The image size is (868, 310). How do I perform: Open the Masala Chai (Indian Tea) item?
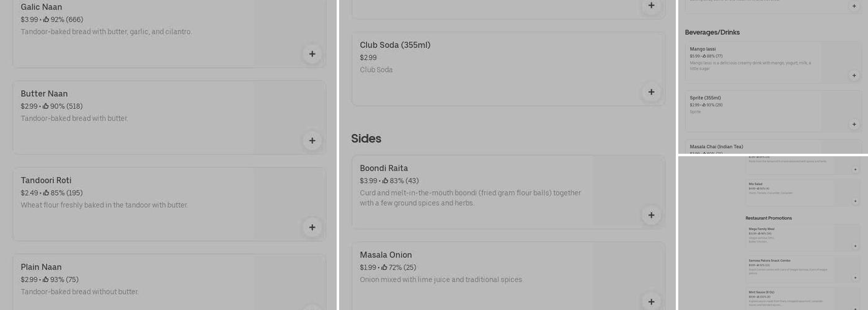(716, 147)
